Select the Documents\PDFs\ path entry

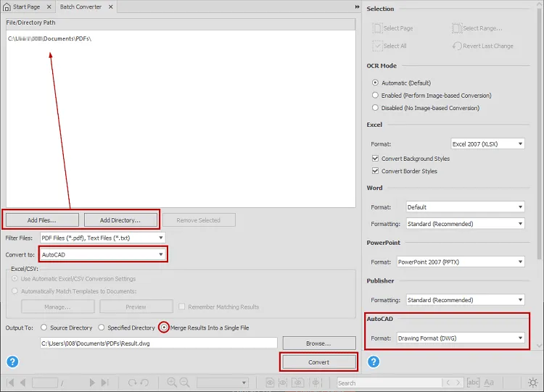[x=49, y=38]
